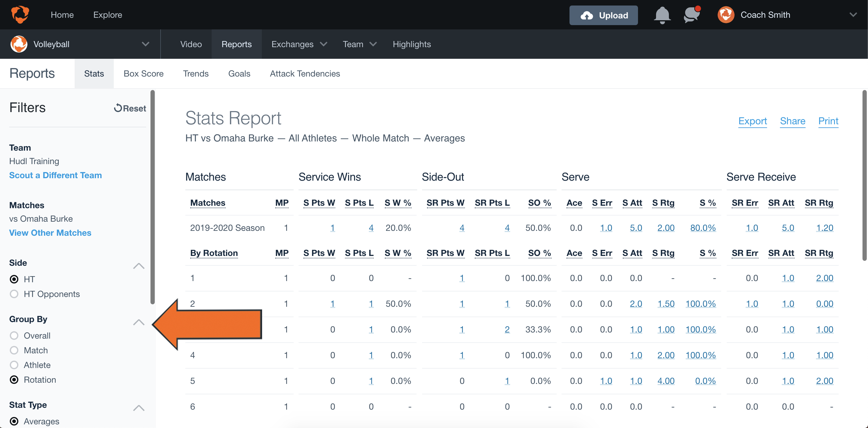868x428 pixels.
Task: Select Overall under Group By
Action: [14, 335]
